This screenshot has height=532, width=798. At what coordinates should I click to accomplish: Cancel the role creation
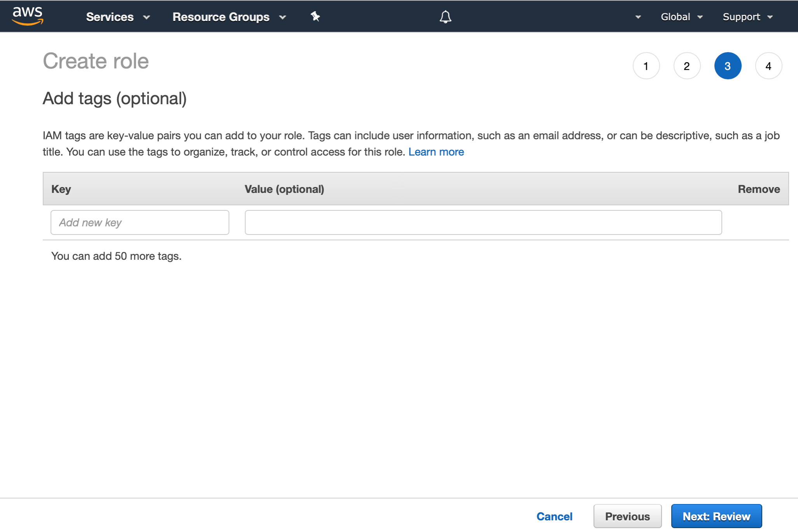tap(555, 516)
